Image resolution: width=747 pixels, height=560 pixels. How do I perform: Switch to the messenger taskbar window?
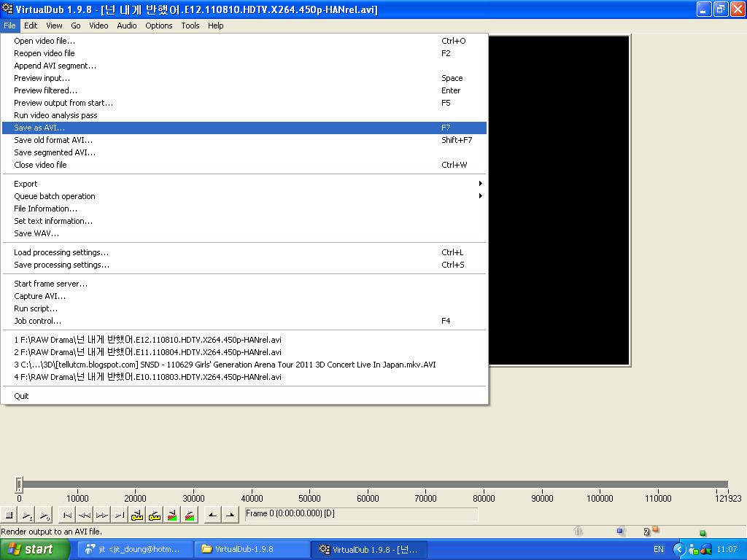coord(135,549)
